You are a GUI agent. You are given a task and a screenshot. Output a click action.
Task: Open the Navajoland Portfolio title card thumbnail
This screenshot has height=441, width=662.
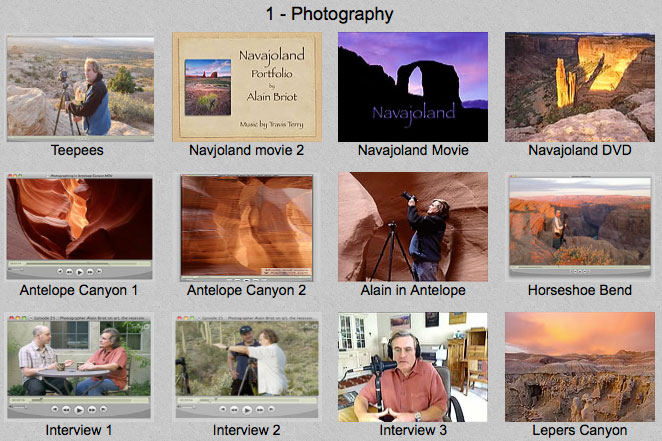(x=247, y=87)
